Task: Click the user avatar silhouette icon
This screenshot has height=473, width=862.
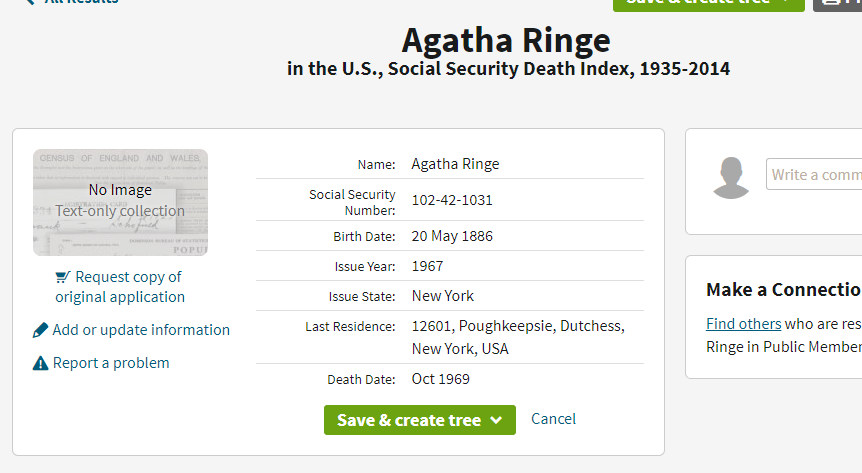Action: pyautogui.click(x=731, y=178)
